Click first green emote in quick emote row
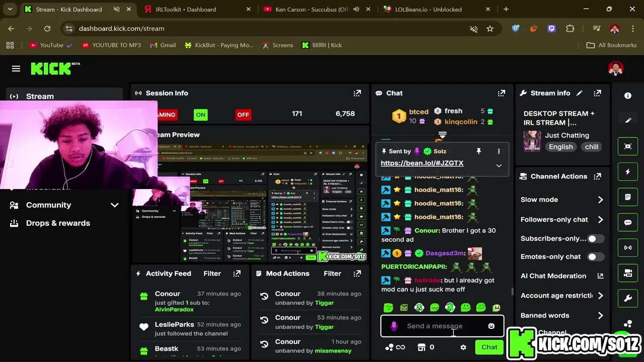 click(x=388, y=308)
